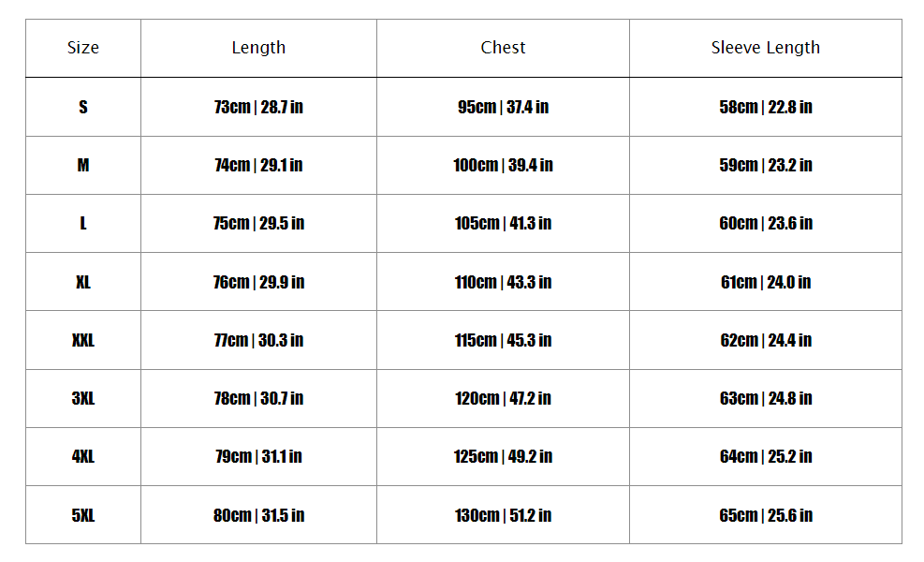Click the 80cm | 31.5 in length cell

point(258,515)
